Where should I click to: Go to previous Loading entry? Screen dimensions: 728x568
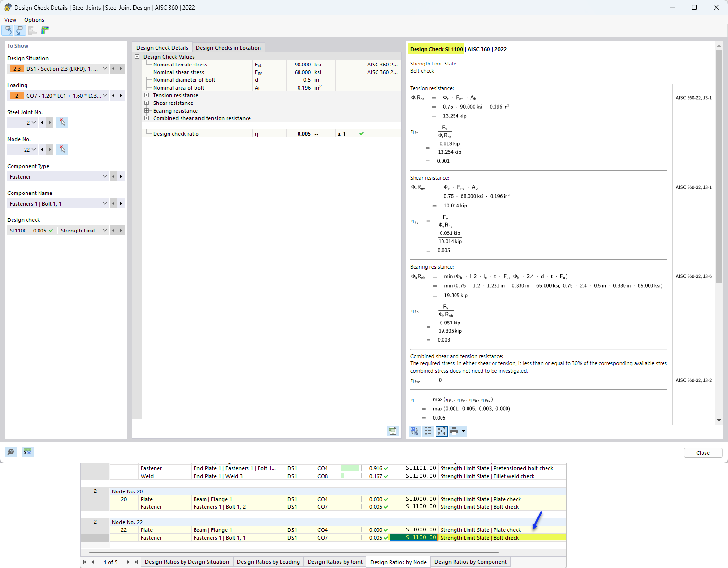point(113,96)
